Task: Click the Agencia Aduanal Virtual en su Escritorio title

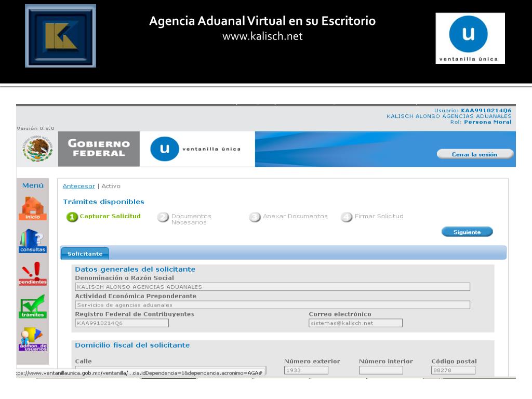Action: [x=262, y=21]
